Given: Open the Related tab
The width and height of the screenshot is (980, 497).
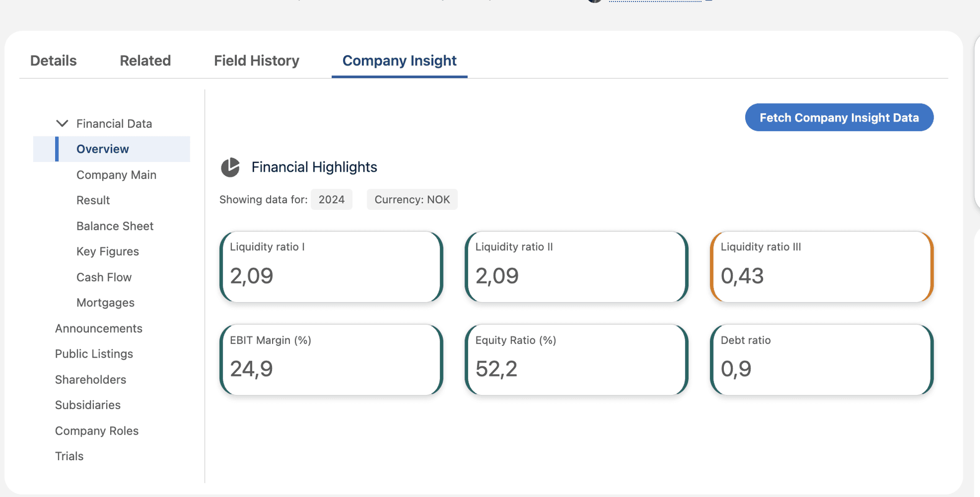Looking at the screenshot, I should (145, 60).
